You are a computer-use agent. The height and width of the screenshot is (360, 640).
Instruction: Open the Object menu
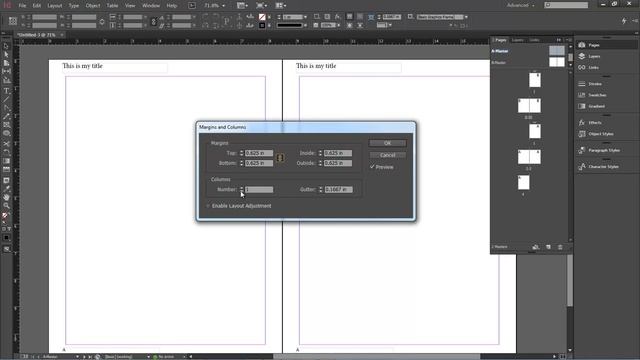[93, 6]
